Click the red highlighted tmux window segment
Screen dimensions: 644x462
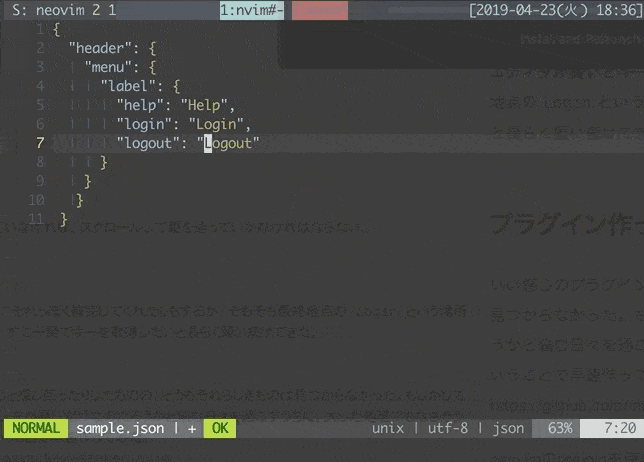320,10
